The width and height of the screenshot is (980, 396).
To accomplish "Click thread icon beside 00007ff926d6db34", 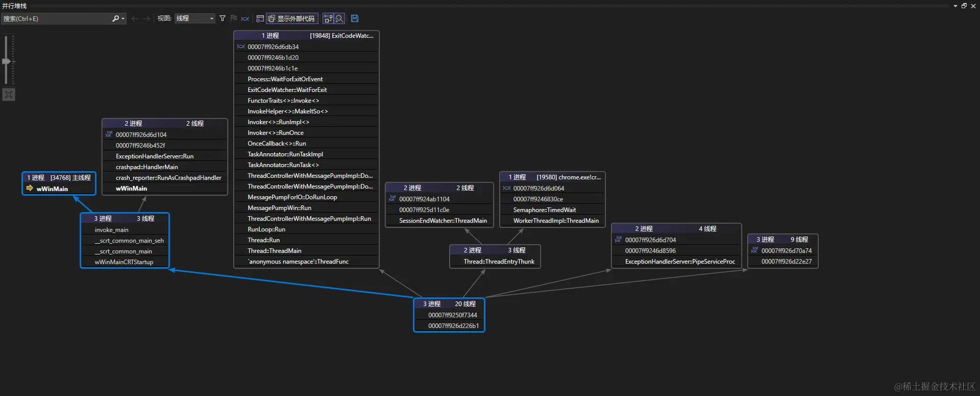I will coord(241,46).
